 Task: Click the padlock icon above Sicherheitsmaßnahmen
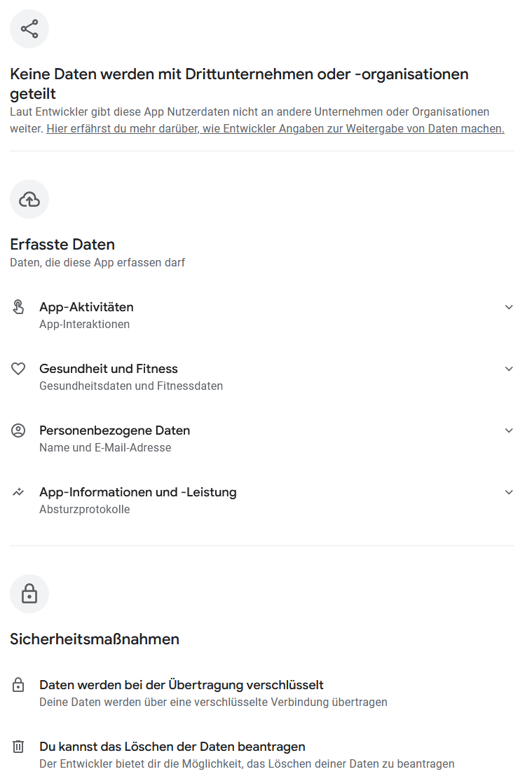click(29, 594)
